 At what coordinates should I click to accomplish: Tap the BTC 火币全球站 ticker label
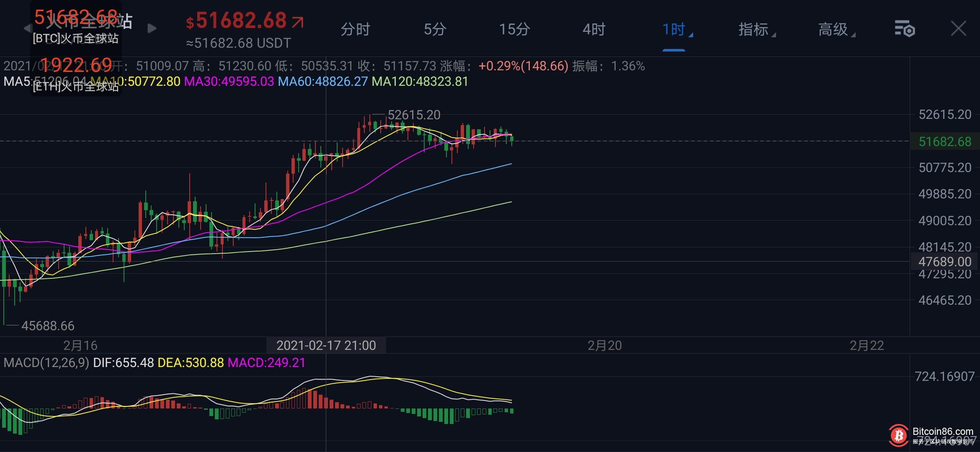coord(76,39)
